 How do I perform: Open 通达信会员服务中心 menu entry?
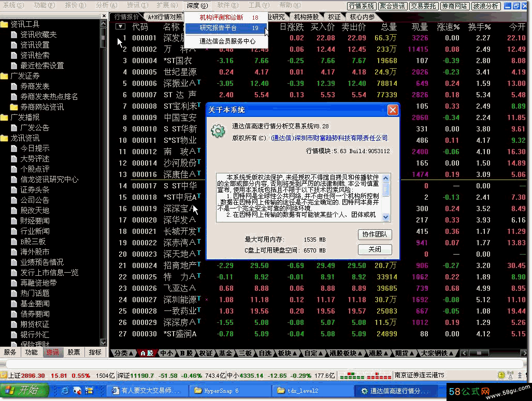(x=226, y=41)
